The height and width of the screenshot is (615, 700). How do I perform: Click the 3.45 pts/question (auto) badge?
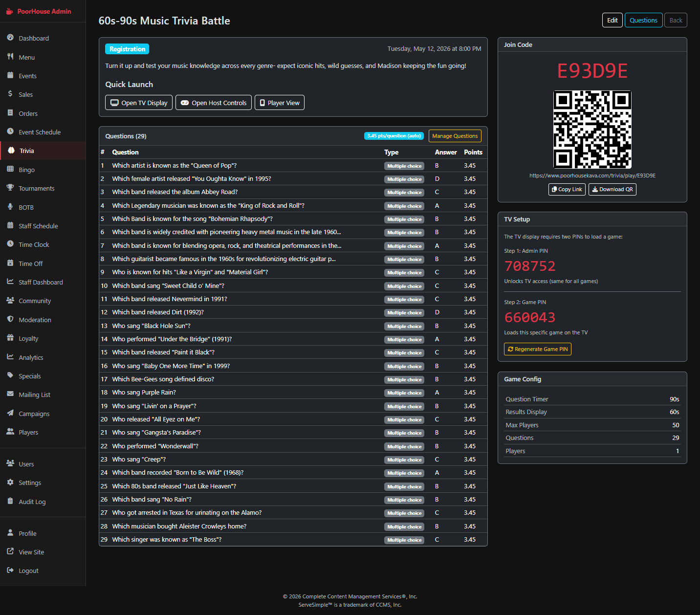pos(394,136)
